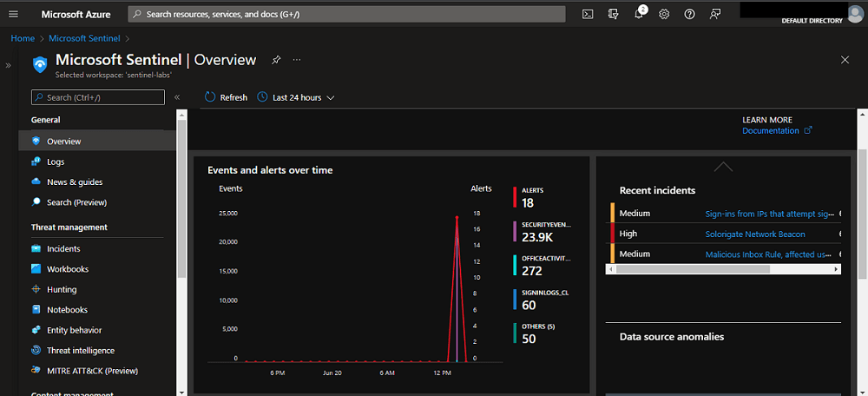Expand the Last 24 hours time range dropdown
868x396 pixels.
pyautogui.click(x=296, y=97)
